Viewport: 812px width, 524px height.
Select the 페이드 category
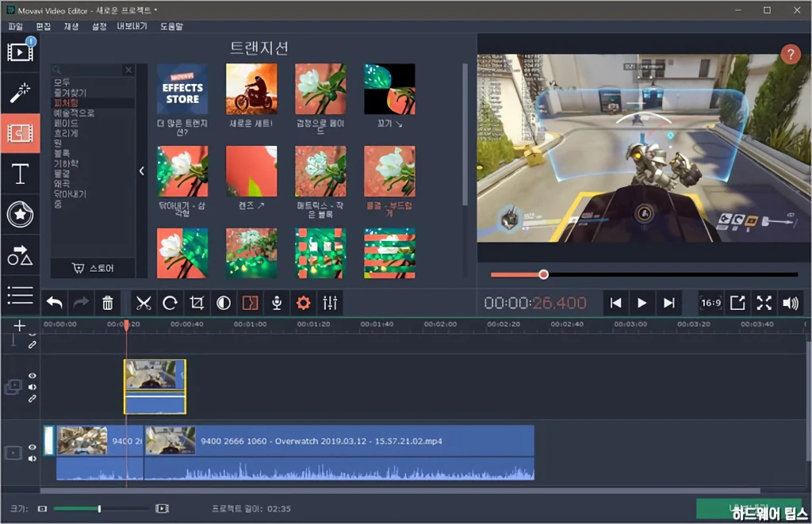pyautogui.click(x=66, y=123)
